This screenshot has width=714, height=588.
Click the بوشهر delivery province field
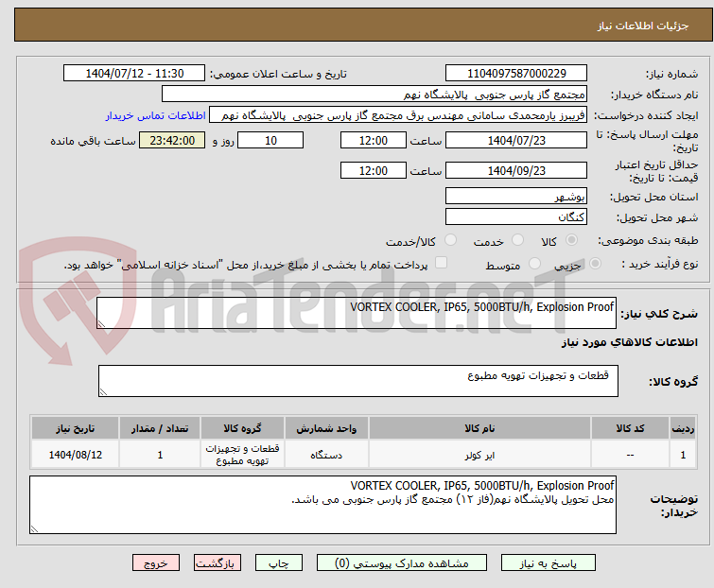pos(515,197)
